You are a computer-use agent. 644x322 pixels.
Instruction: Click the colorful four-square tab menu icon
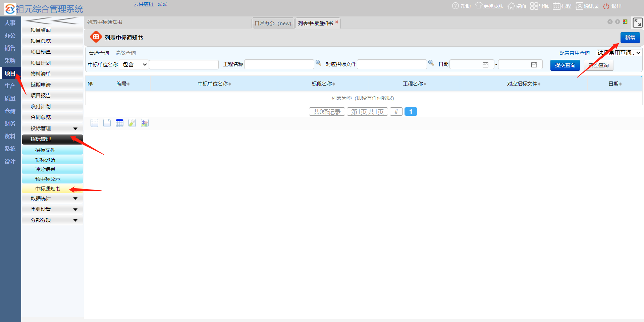(x=625, y=22)
